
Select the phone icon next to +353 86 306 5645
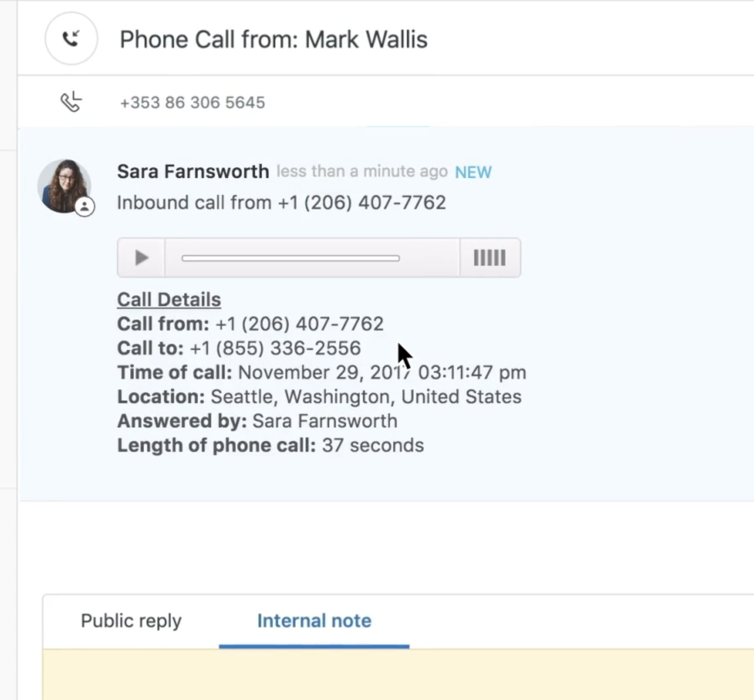[x=71, y=102]
